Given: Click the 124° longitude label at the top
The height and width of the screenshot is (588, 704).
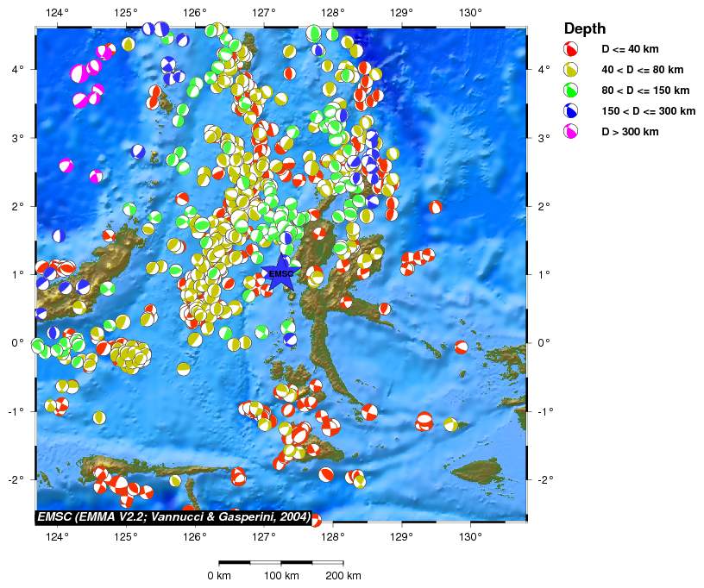Looking at the screenshot, I should pos(57,13).
